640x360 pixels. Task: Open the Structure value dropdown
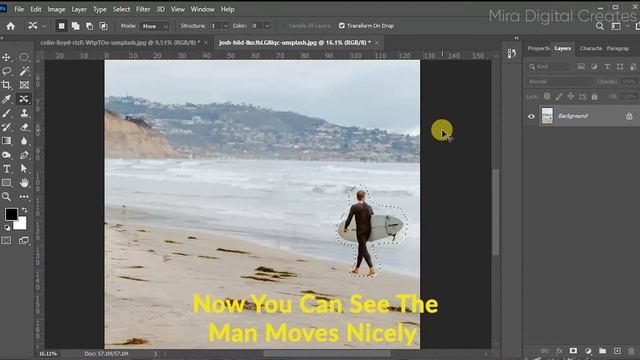(226, 26)
